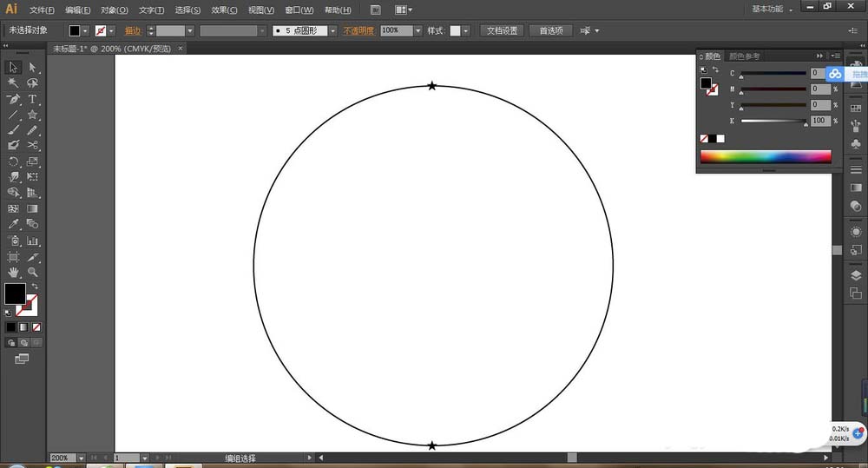Click the 文档设置 button

[502, 31]
